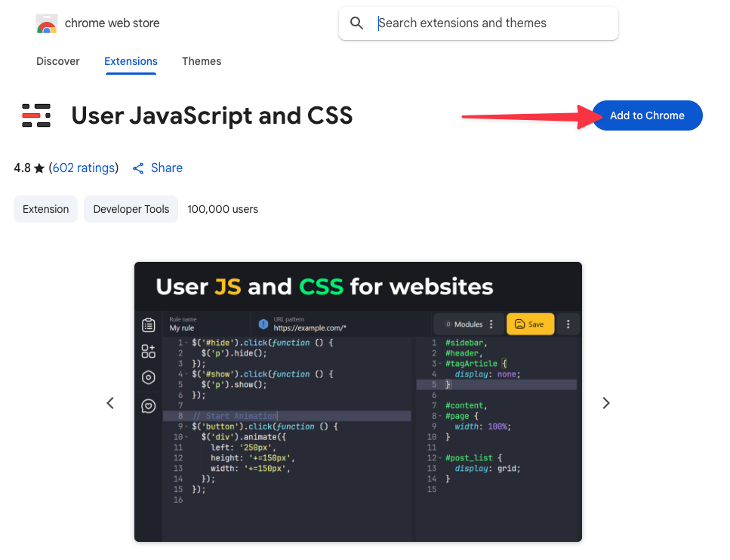Screen dimensions: 730x560
Task: Switch to the Themes tab
Action: pos(202,61)
